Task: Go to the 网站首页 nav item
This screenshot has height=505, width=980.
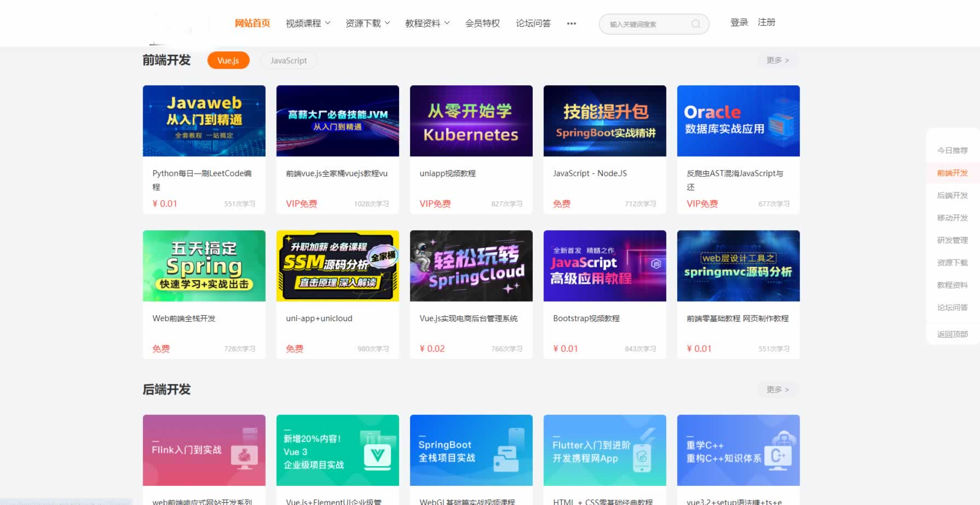Action: (x=252, y=24)
